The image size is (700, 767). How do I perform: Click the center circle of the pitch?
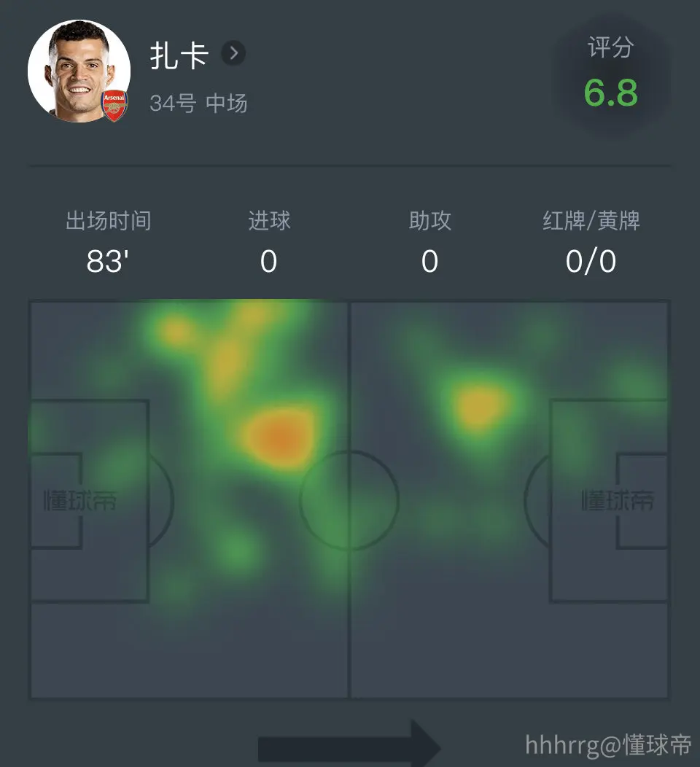349,500
